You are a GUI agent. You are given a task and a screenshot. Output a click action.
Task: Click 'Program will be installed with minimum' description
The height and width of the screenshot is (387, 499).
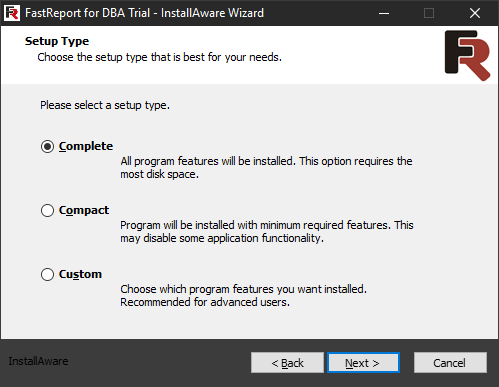pyautogui.click(x=267, y=232)
